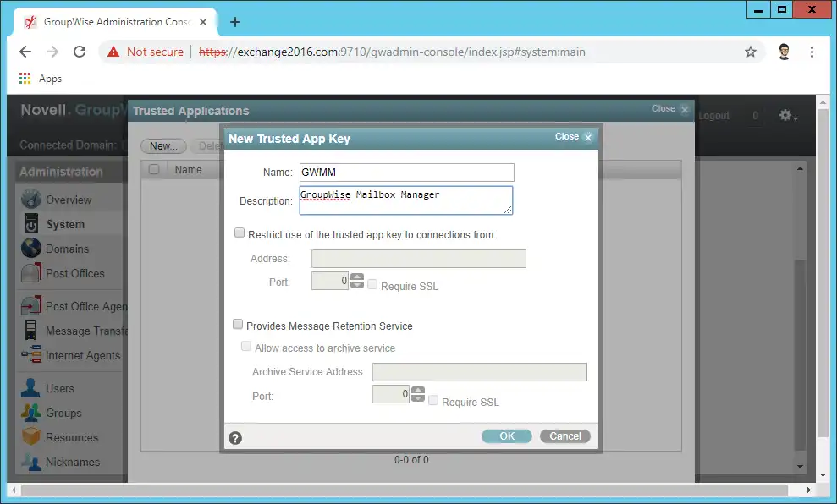Open a new browser tab

235,22
